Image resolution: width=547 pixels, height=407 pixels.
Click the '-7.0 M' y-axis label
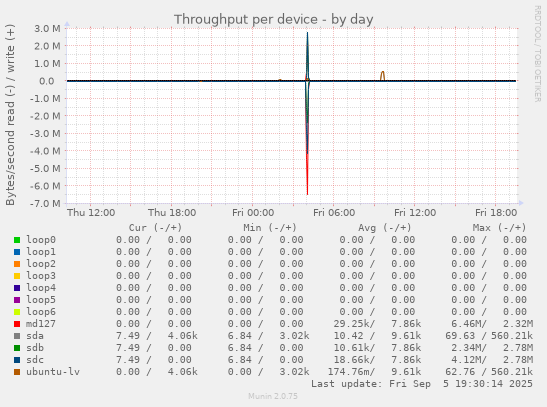click(x=45, y=203)
